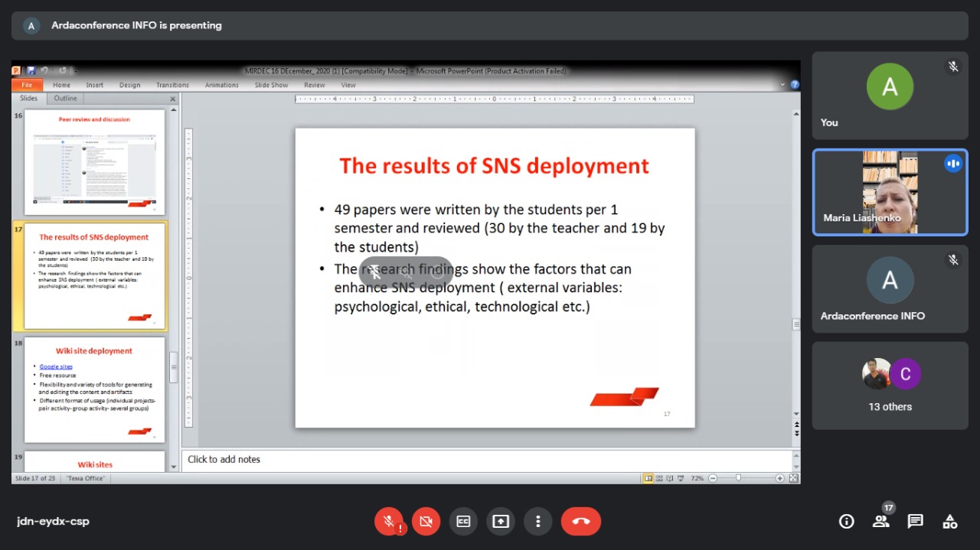Click the Save icon in Quick Access Toolbar

pyautogui.click(x=31, y=70)
